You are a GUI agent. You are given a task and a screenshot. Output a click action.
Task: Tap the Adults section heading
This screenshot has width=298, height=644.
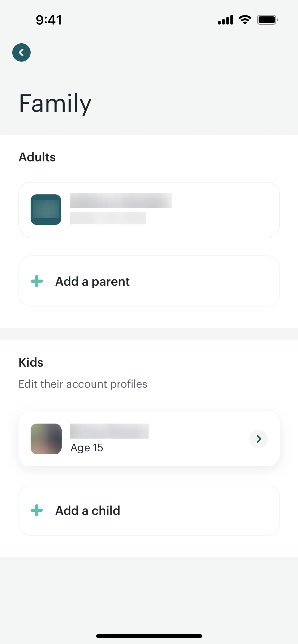tap(37, 157)
